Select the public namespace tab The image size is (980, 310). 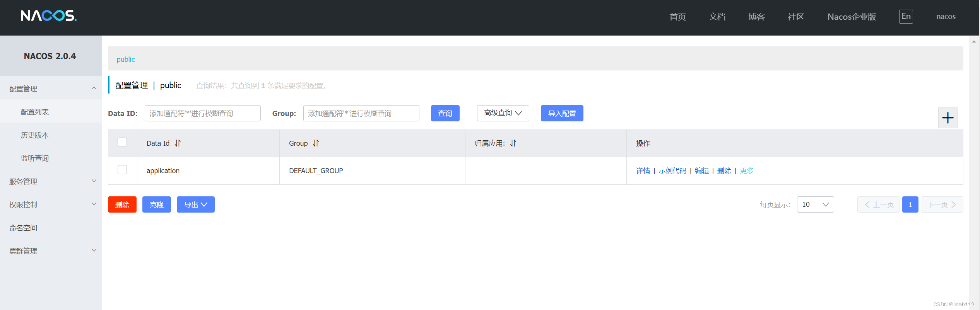(x=126, y=59)
